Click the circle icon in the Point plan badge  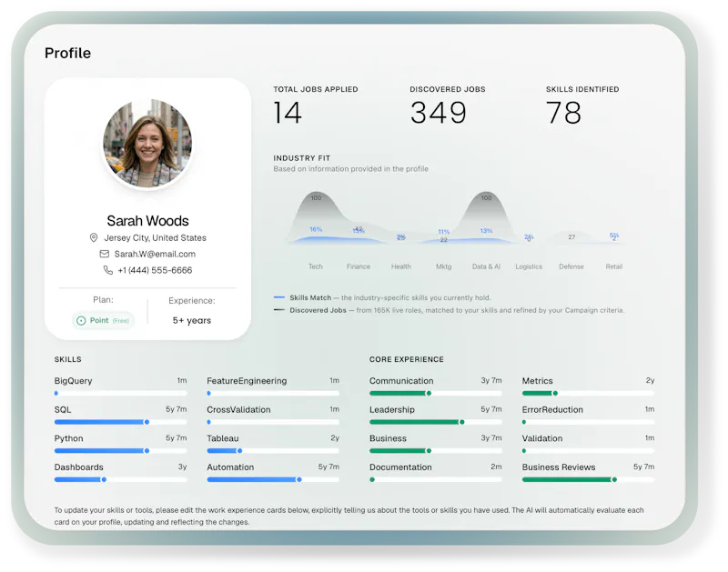tap(81, 321)
